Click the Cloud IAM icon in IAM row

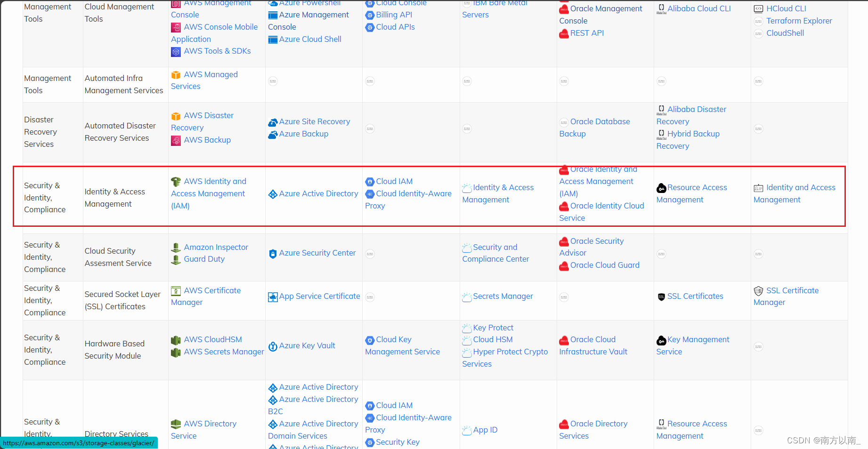(x=370, y=182)
